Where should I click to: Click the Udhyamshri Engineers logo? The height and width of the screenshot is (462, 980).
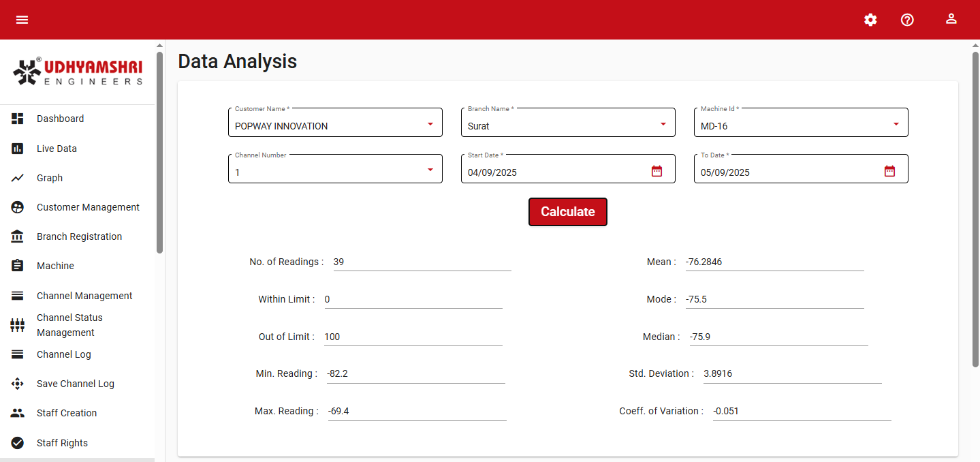pyautogui.click(x=78, y=72)
